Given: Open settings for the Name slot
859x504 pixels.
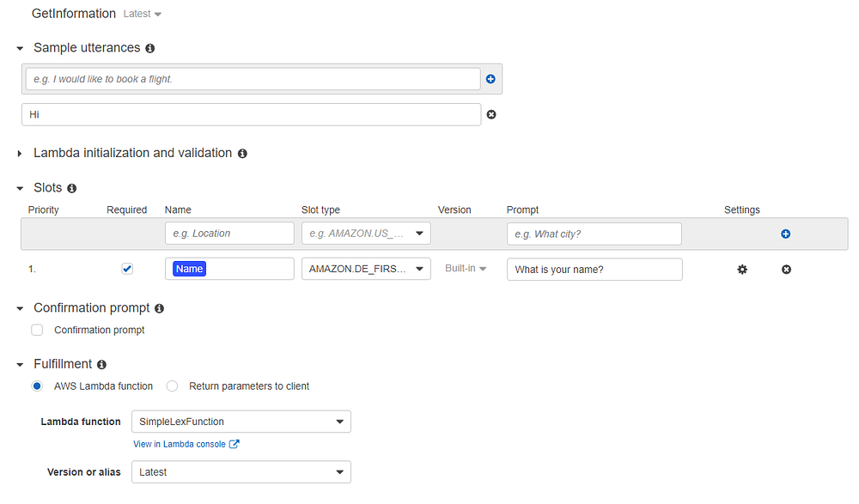Looking at the screenshot, I should [x=741, y=269].
